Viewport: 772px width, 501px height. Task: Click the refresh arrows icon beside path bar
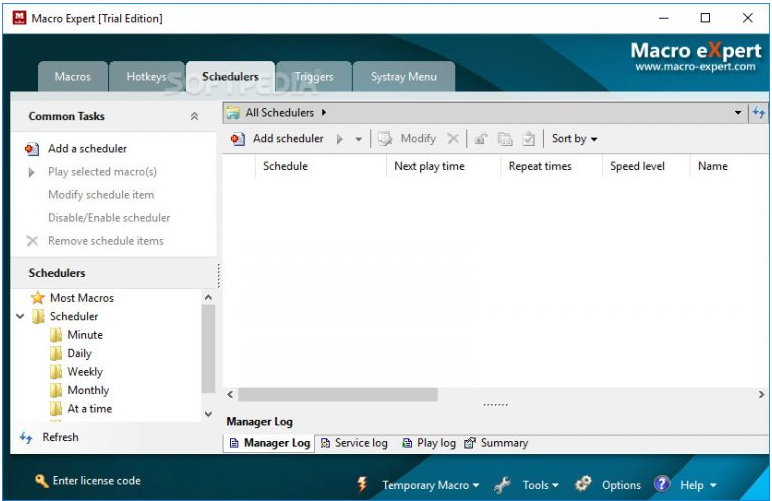[759, 113]
